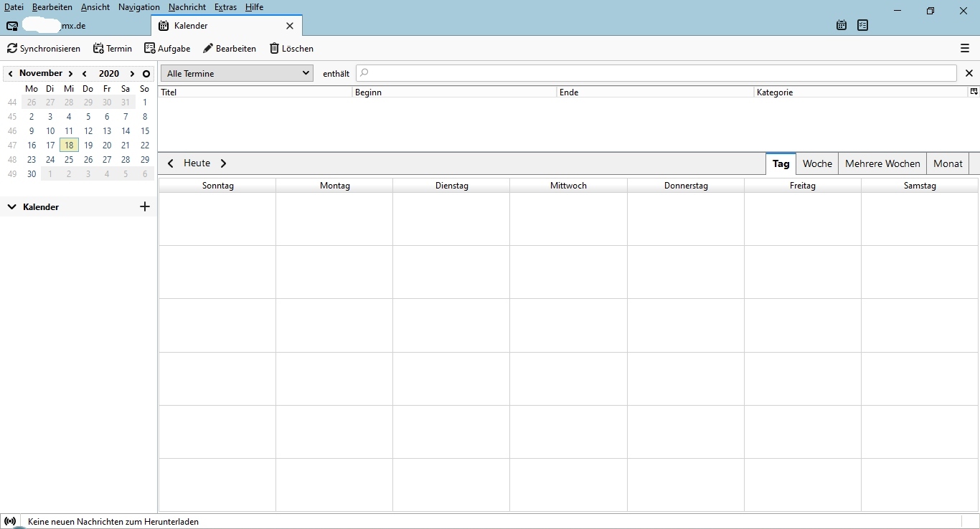Viewport: 980px width, 529px height.
Task: Navigate to previous period left of Heute
Action: tap(171, 163)
